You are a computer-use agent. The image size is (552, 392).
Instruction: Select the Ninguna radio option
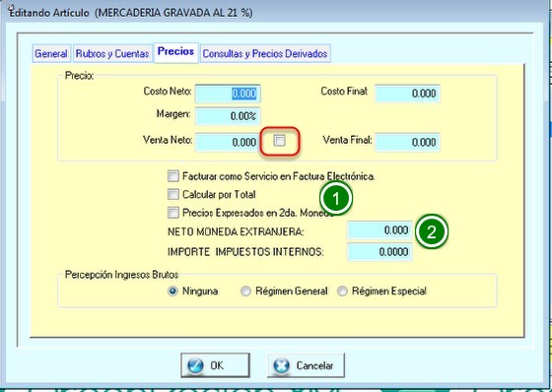pyautogui.click(x=172, y=292)
